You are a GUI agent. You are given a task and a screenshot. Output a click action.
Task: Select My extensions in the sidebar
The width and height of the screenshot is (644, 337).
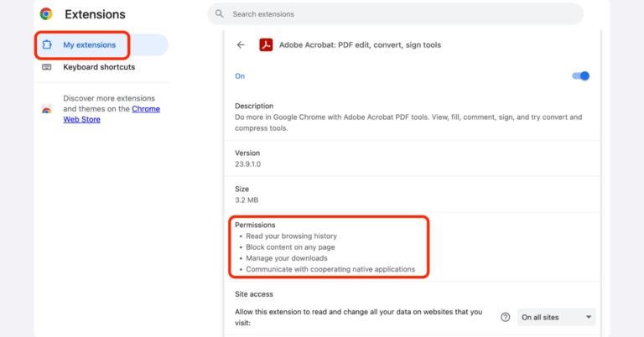point(90,44)
